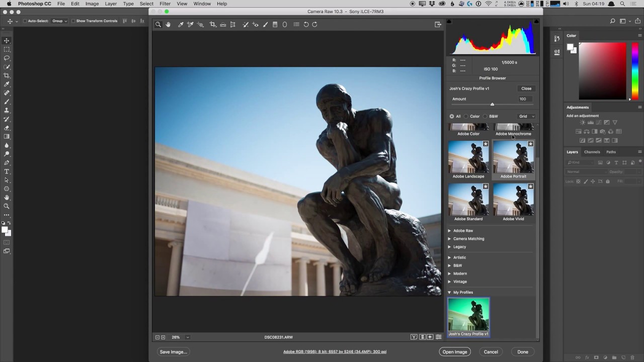The width and height of the screenshot is (644, 362).
Task: Pick a color in the Color panel field
Action: coord(602,70)
